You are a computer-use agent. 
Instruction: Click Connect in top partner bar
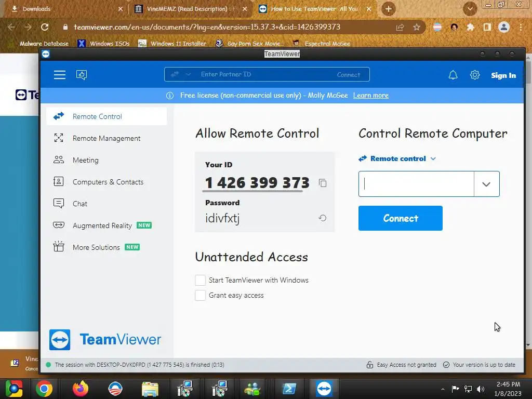point(349,75)
